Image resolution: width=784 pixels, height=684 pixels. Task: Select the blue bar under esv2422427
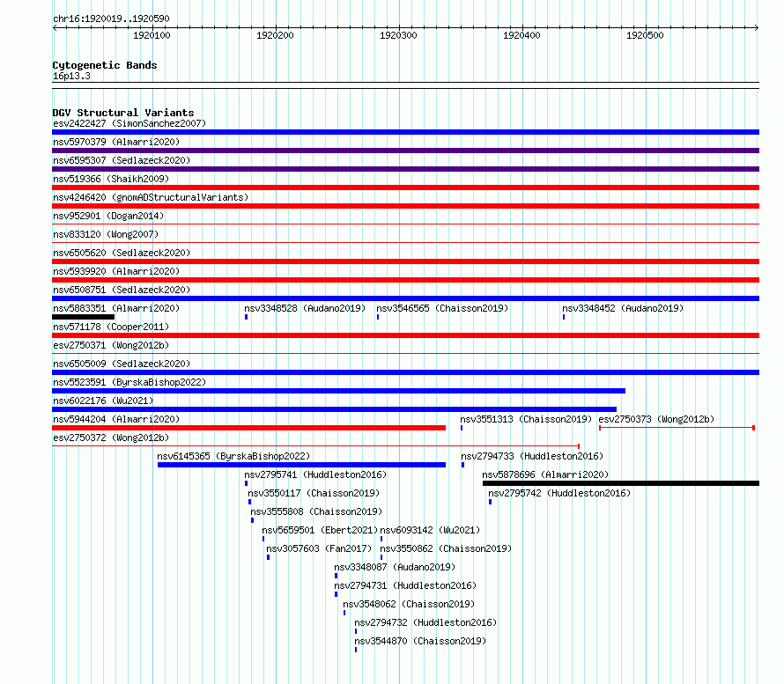405,132
